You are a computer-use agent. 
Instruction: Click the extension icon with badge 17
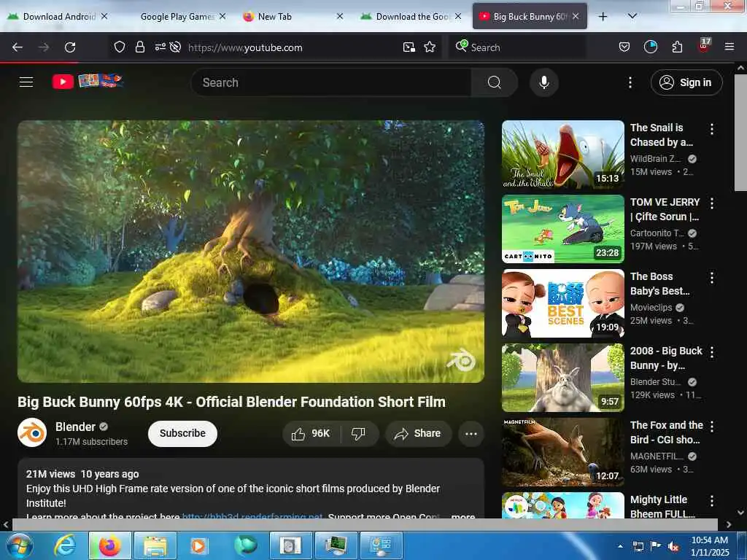704,45
